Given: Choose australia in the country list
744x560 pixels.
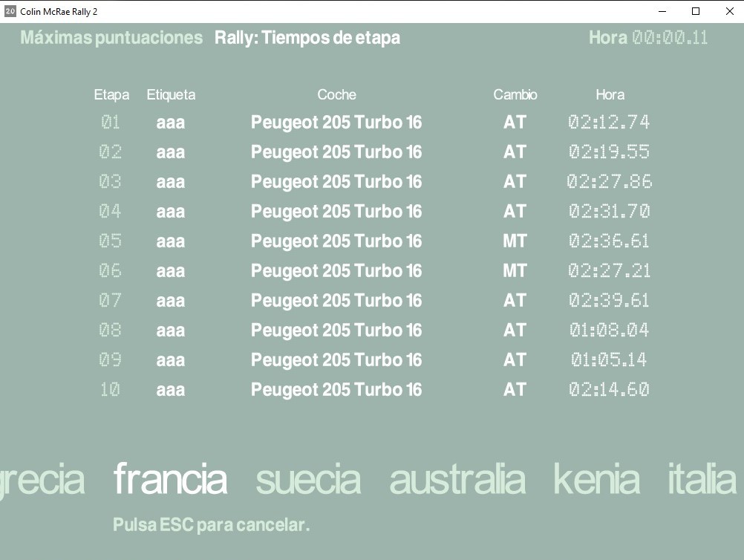Looking at the screenshot, I should point(457,479).
